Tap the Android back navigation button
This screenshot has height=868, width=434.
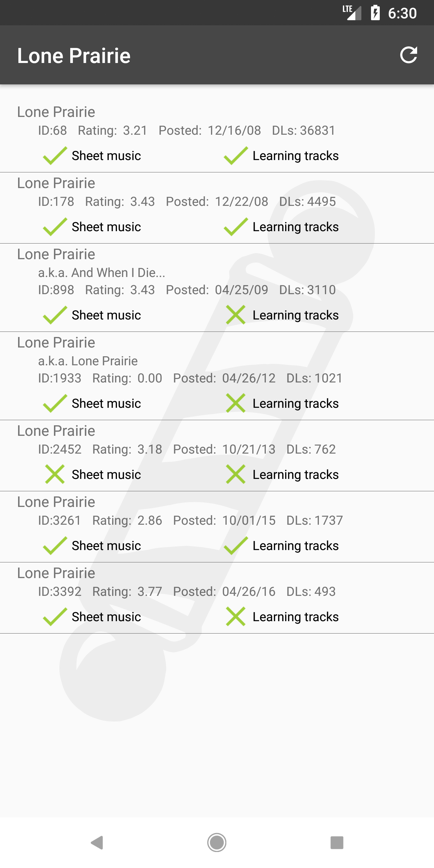[97, 842]
